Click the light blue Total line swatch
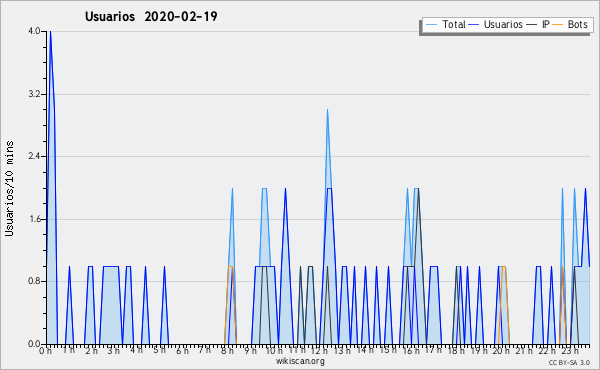Image resolution: width=600 pixels, height=370 pixels. [x=431, y=25]
